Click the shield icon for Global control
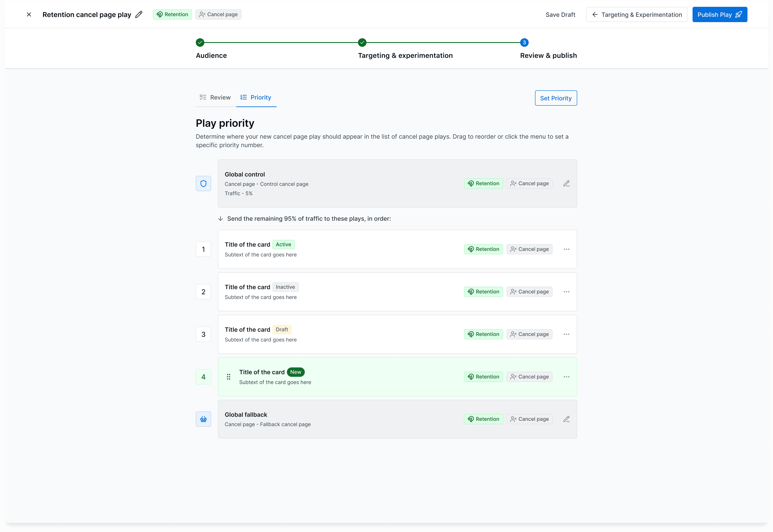773x532 pixels. [203, 184]
